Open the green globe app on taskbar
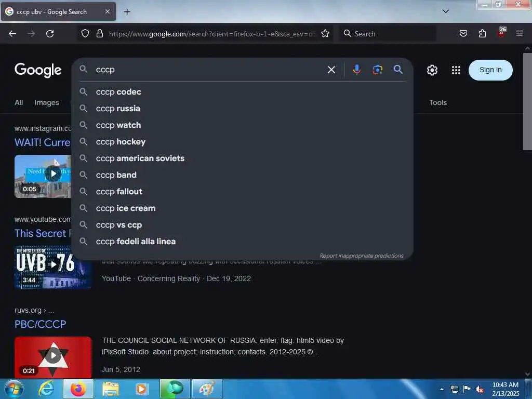The width and height of the screenshot is (532, 399). point(175,389)
